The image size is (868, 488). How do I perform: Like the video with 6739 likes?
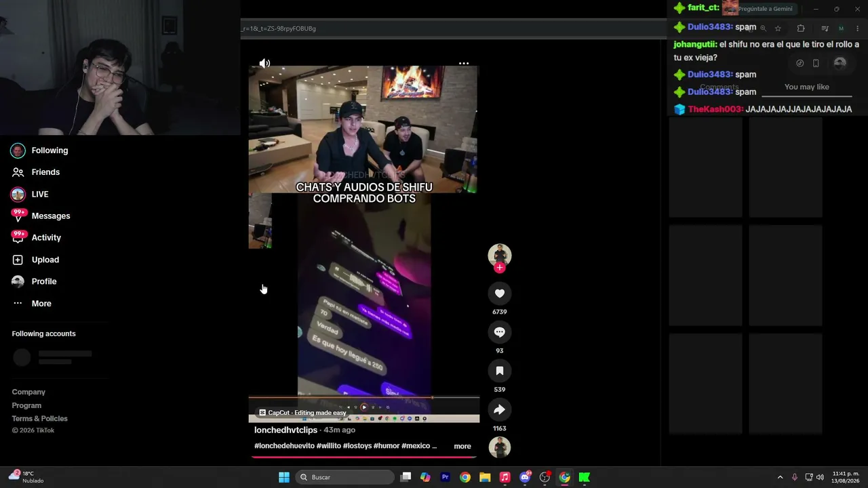coord(500,293)
